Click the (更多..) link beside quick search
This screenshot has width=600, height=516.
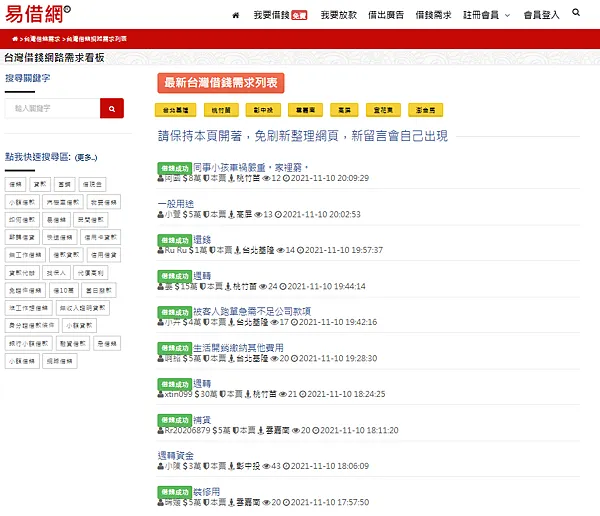click(x=86, y=158)
